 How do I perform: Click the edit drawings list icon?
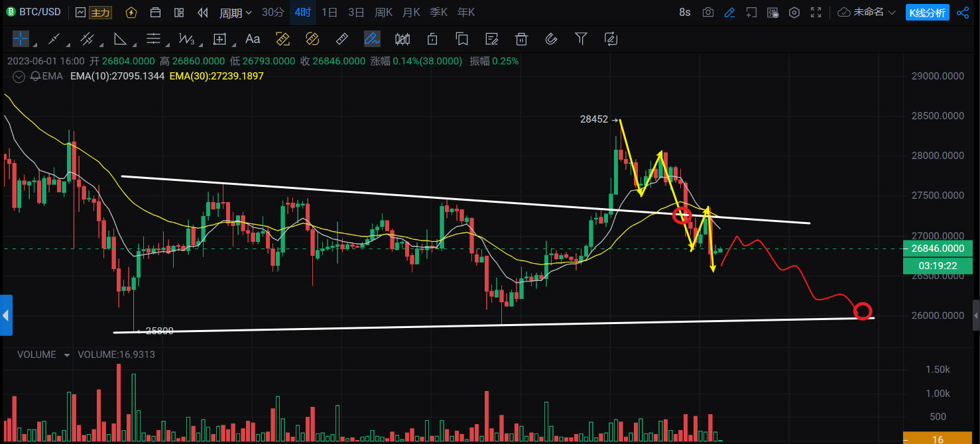pyautogui.click(x=491, y=39)
